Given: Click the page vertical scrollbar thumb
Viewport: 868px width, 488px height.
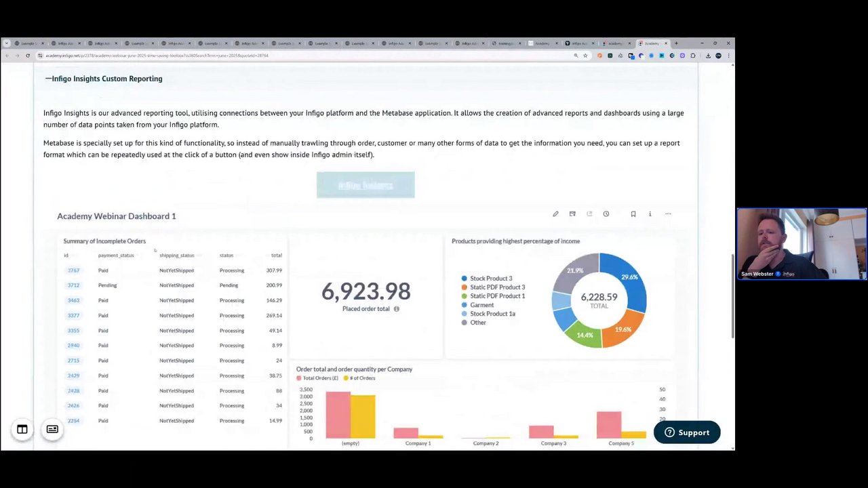Looking at the screenshot, I should pos(732,296).
